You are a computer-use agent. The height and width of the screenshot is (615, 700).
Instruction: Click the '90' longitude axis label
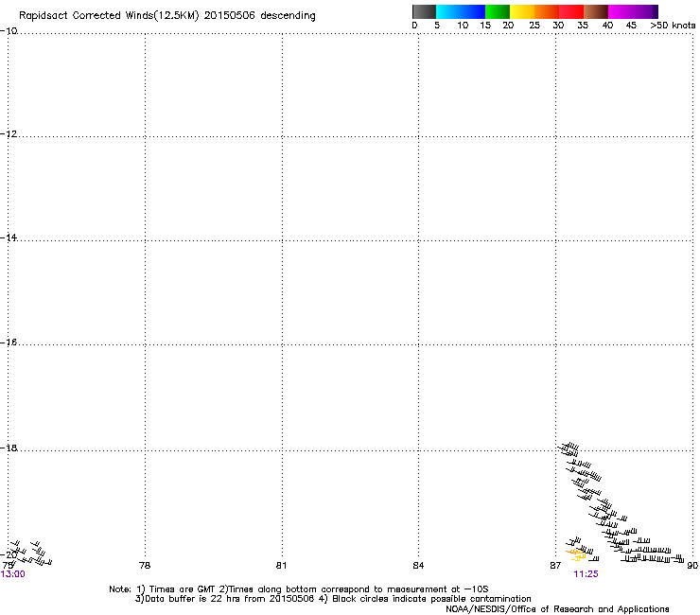tap(692, 566)
